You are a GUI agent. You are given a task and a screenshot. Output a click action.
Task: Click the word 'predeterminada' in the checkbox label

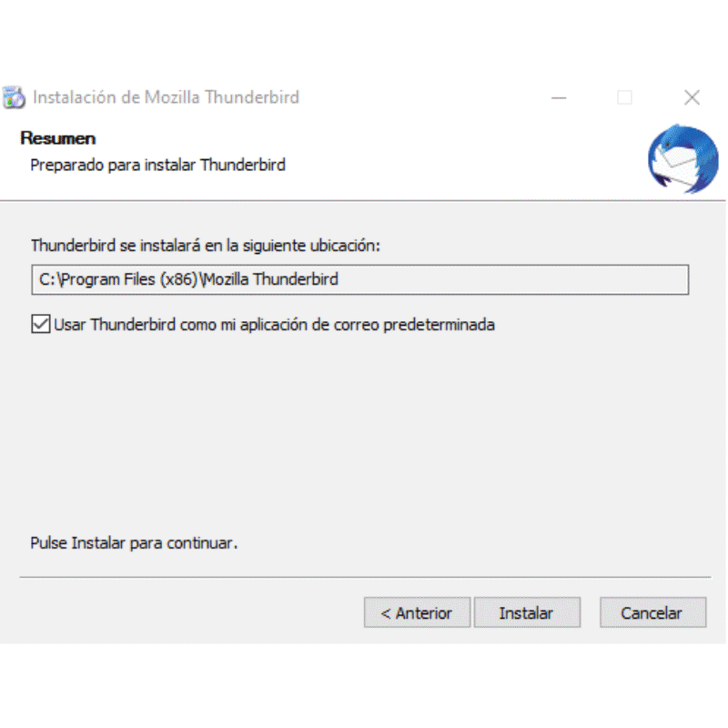439,325
